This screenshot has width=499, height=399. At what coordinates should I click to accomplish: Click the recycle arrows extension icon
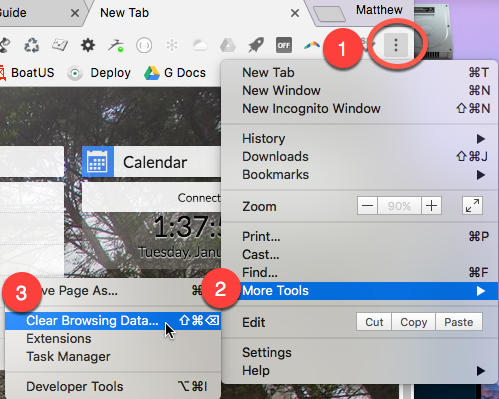tap(32, 45)
